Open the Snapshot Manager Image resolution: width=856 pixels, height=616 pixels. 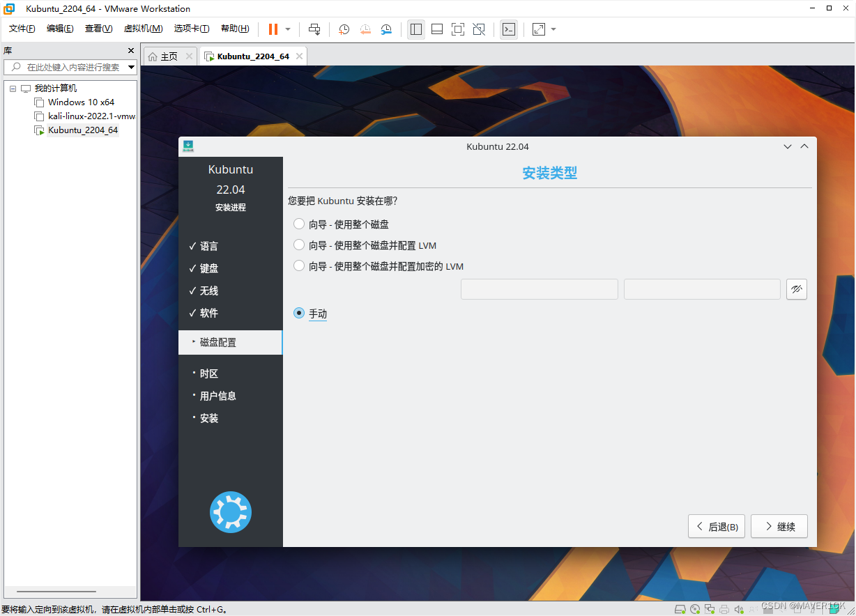386,29
